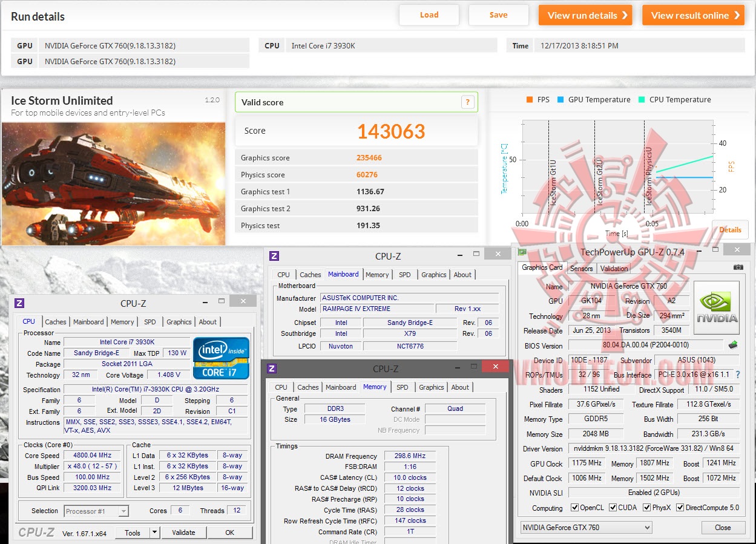Click the Physics score value 60276
Image resolution: width=756 pixels, height=544 pixels.
367,175
